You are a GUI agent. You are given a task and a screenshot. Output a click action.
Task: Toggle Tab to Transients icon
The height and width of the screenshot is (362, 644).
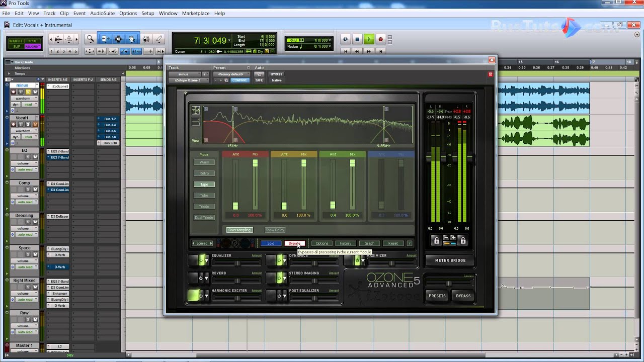101,51
